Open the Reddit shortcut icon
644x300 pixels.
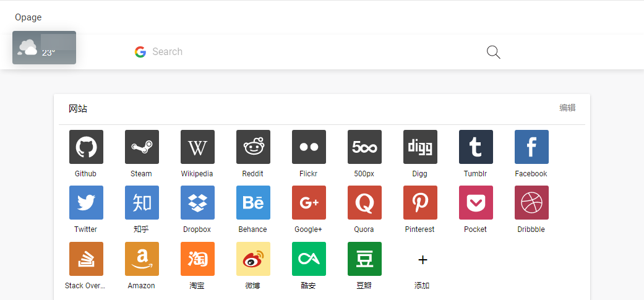[253, 147]
